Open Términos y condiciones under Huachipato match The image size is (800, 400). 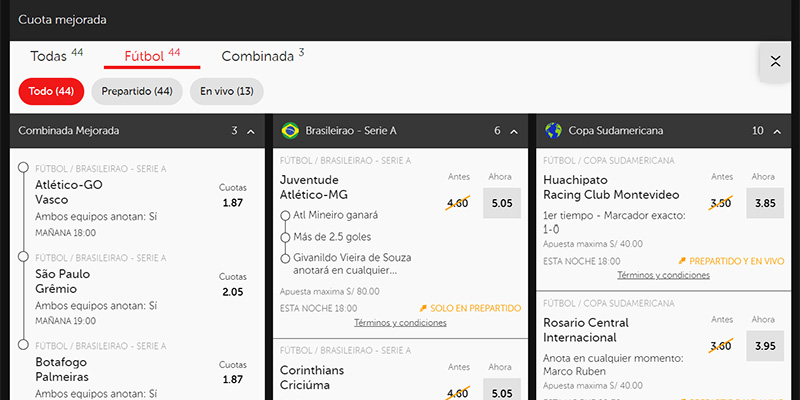pyautogui.click(x=663, y=275)
